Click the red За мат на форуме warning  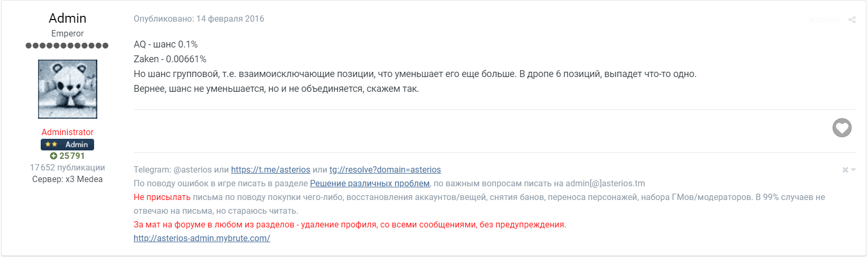tap(349, 225)
